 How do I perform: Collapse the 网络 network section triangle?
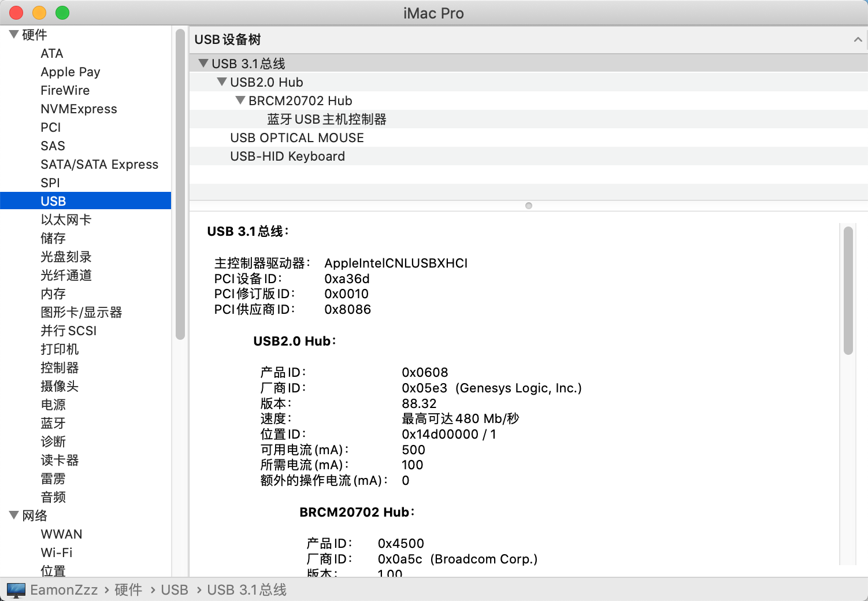click(x=14, y=515)
